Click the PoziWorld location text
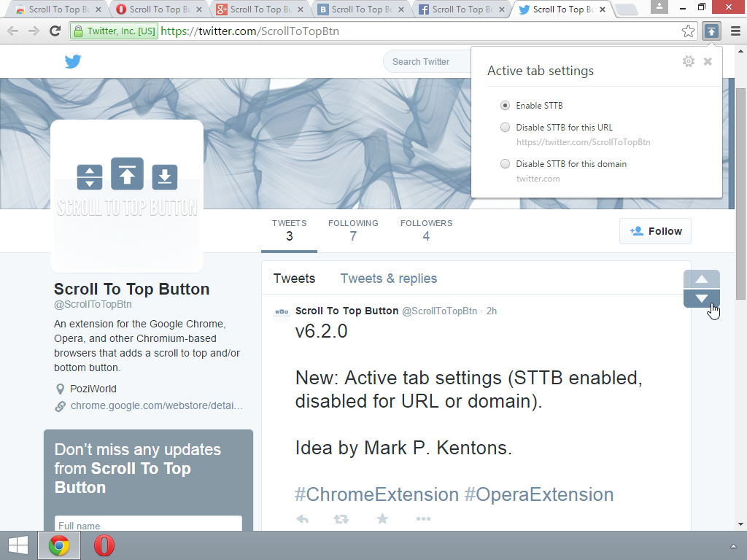 click(93, 389)
